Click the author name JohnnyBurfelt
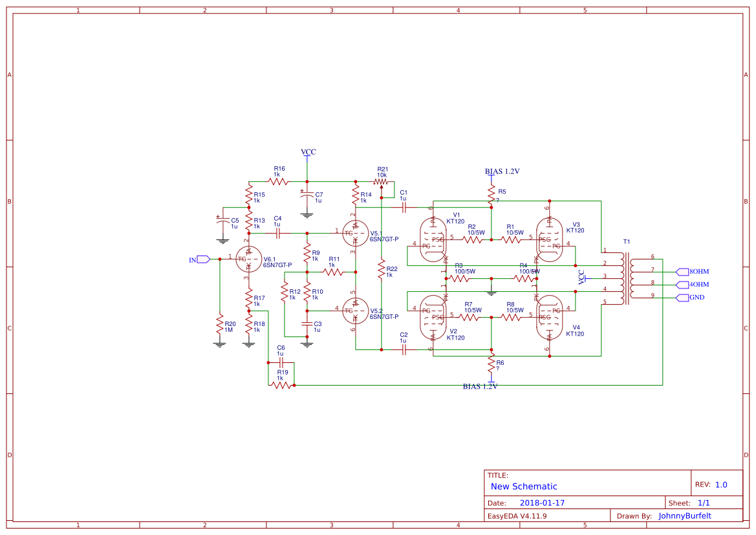Screen dimensions: 756x535 [685, 516]
